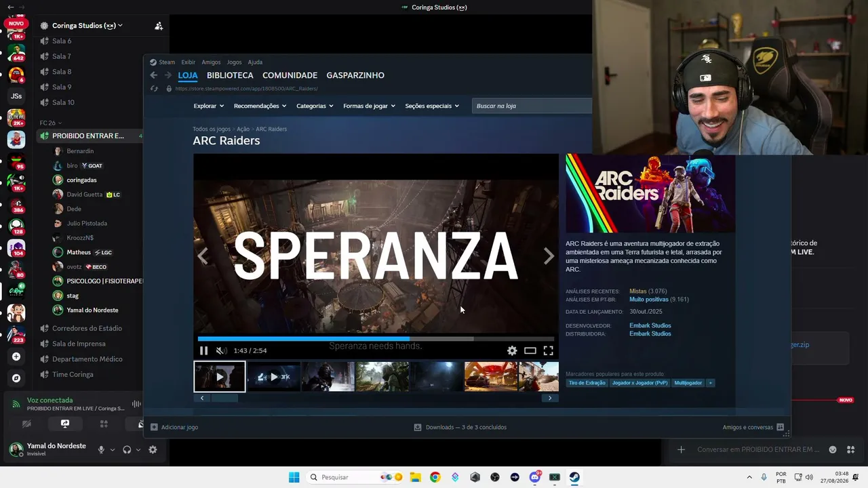Open invite people icon in Discord header

(159, 26)
